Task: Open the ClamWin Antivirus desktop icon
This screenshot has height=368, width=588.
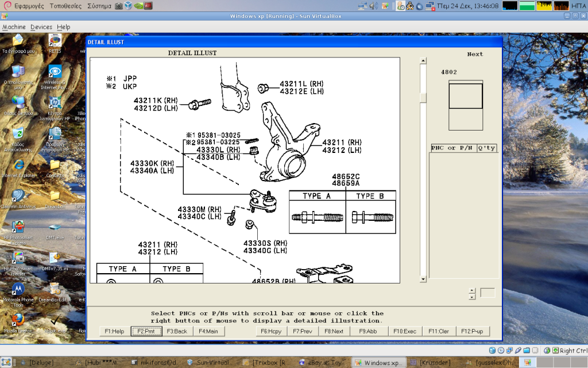Action: click(18, 199)
